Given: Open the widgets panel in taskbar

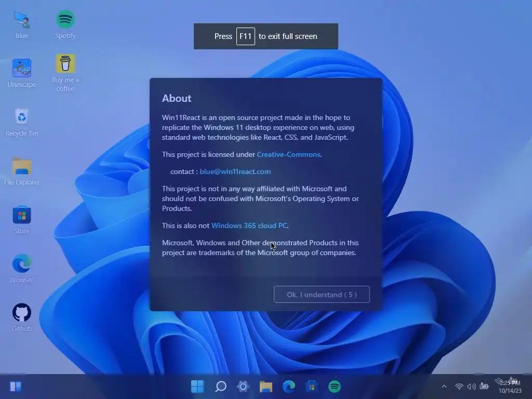Looking at the screenshot, I should pos(16,387).
